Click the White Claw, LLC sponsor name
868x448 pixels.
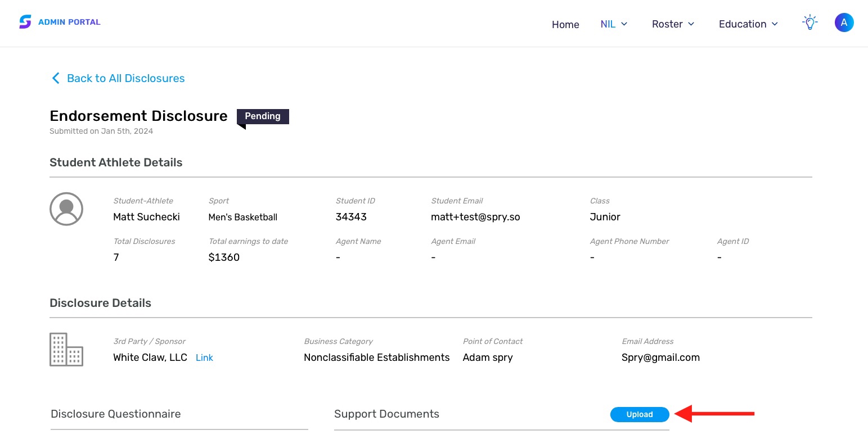[x=150, y=358]
